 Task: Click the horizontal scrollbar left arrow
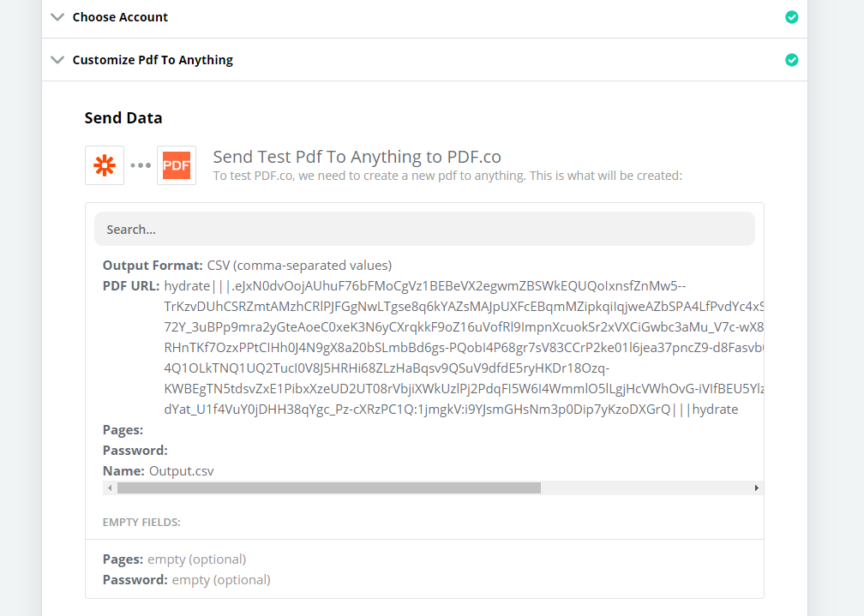(110, 487)
